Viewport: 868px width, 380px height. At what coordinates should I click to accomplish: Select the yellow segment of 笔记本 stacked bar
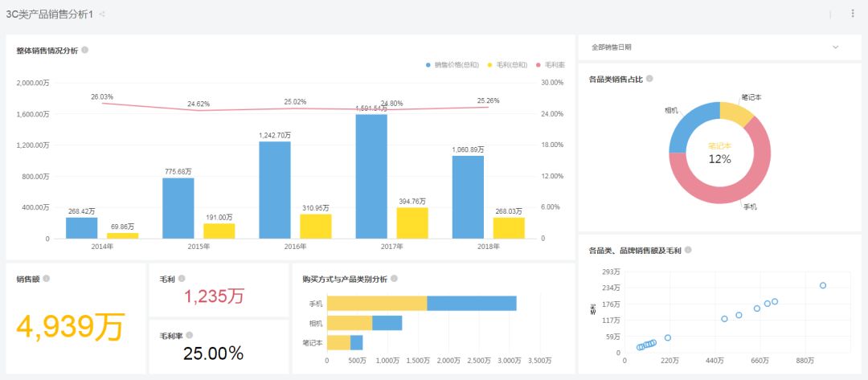pyautogui.click(x=339, y=342)
